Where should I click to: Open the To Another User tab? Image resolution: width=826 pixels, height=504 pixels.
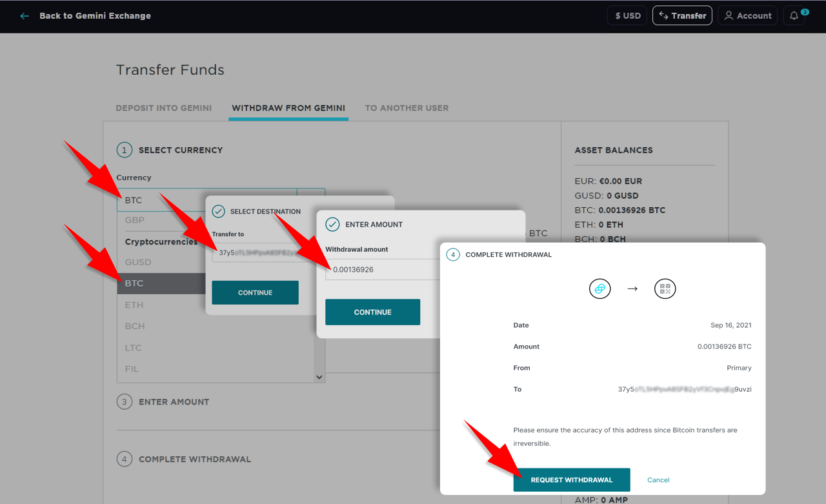407,108
